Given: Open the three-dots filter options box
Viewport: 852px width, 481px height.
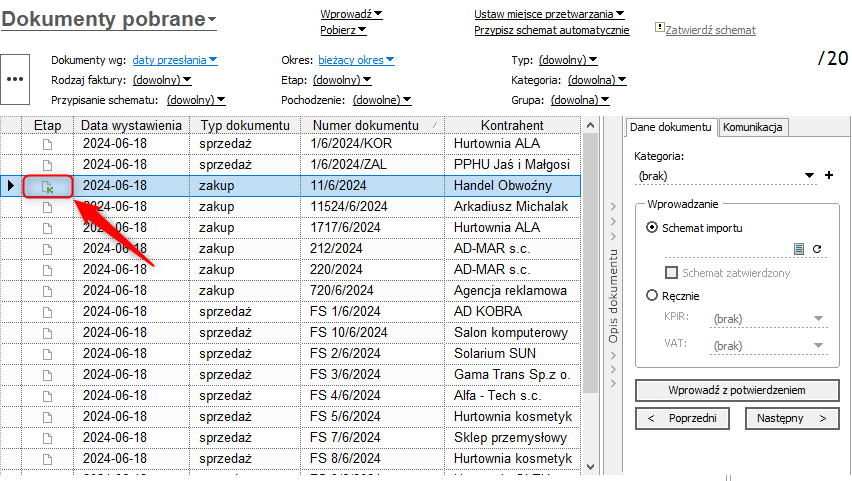Looking at the screenshot, I should pos(15,79).
